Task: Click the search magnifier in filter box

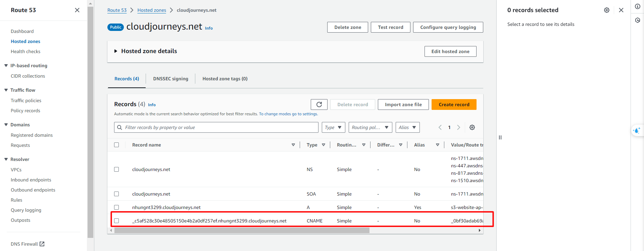Action: [x=119, y=127]
